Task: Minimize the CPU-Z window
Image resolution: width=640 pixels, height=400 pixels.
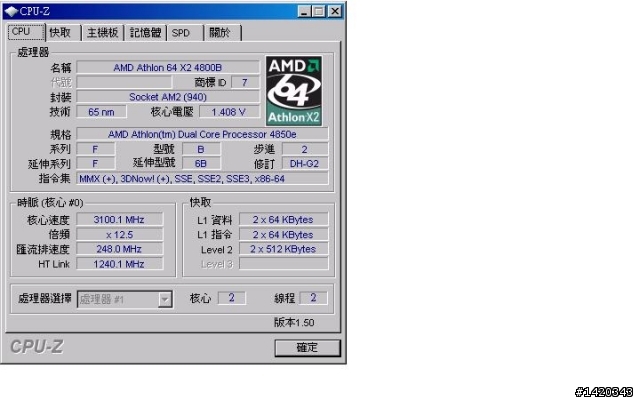Action: click(304, 11)
